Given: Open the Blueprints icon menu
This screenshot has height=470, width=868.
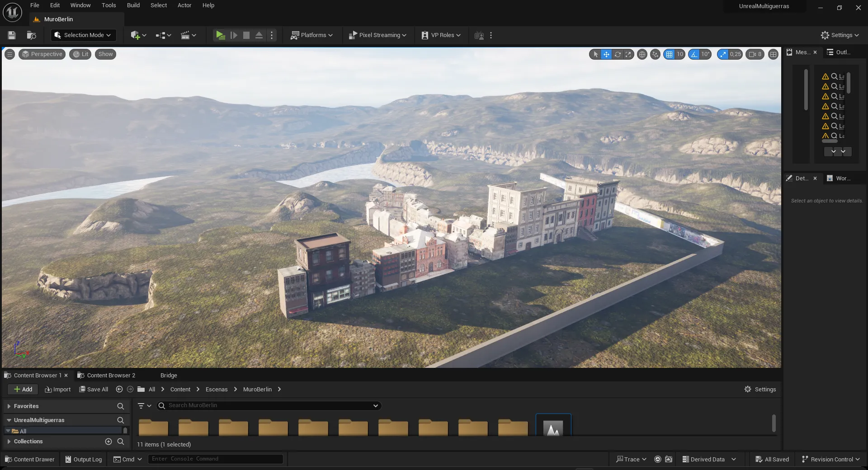Looking at the screenshot, I should coord(163,35).
